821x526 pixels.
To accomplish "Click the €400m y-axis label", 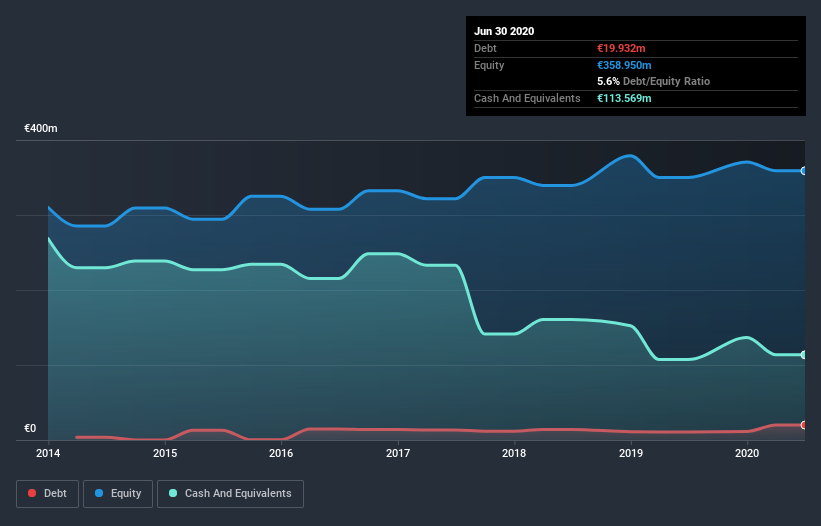I will coord(41,128).
